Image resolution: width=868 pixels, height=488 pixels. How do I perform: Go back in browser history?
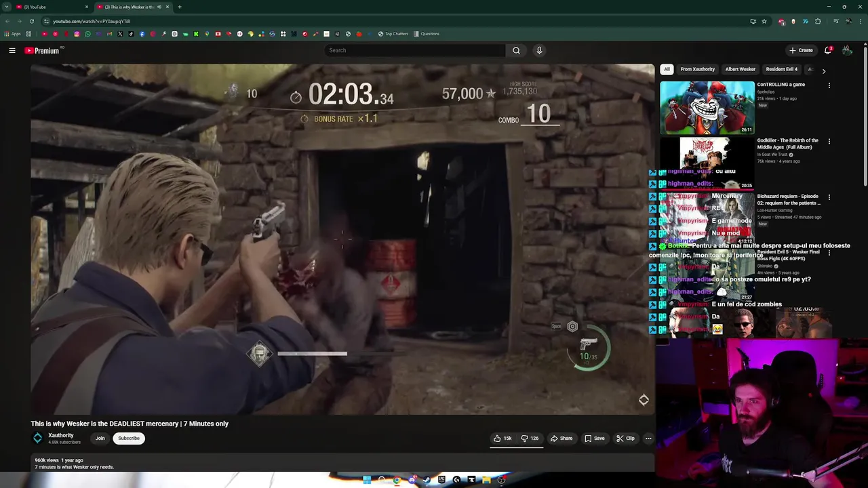(x=7, y=21)
